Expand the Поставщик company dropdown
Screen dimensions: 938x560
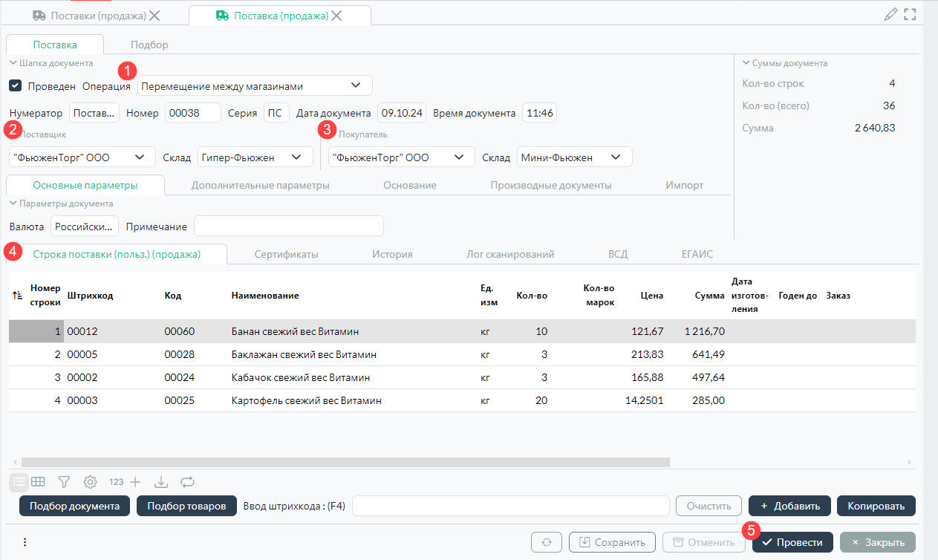(x=82, y=157)
